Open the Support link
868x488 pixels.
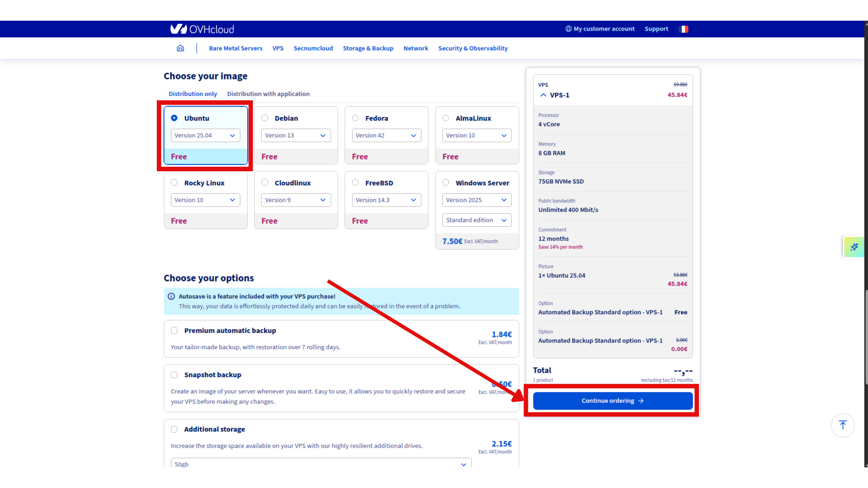click(656, 28)
